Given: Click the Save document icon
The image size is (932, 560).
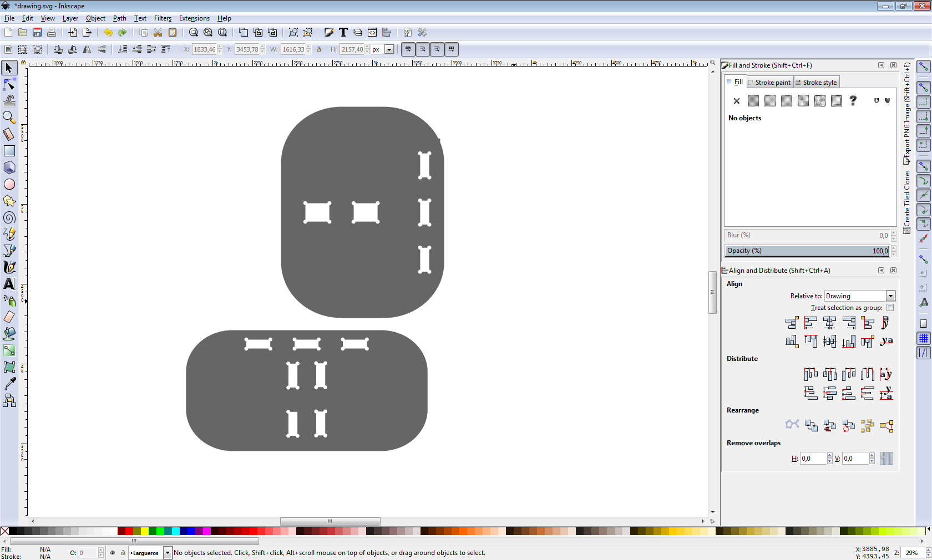Looking at the screenshot, I should click(x=37, y=33).
